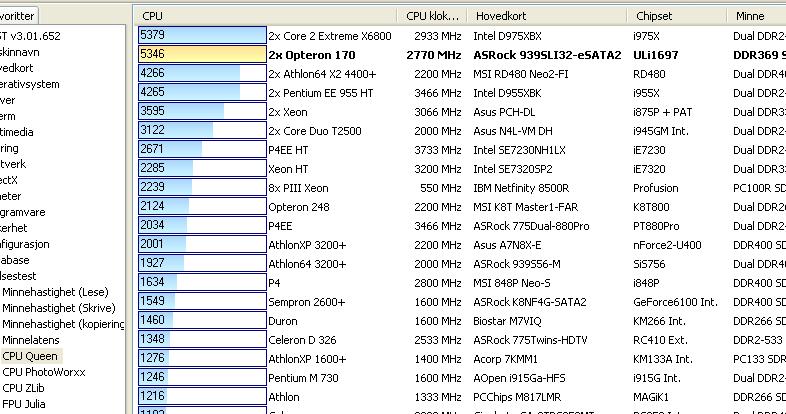Select the 2x Xeon row
Image resolution: width=786 pixels, height=414 pixels.
pos(288,112)
